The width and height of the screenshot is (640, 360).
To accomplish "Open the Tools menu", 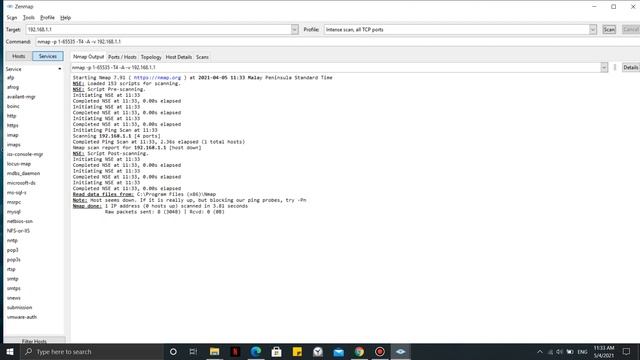I will point(29,18).
